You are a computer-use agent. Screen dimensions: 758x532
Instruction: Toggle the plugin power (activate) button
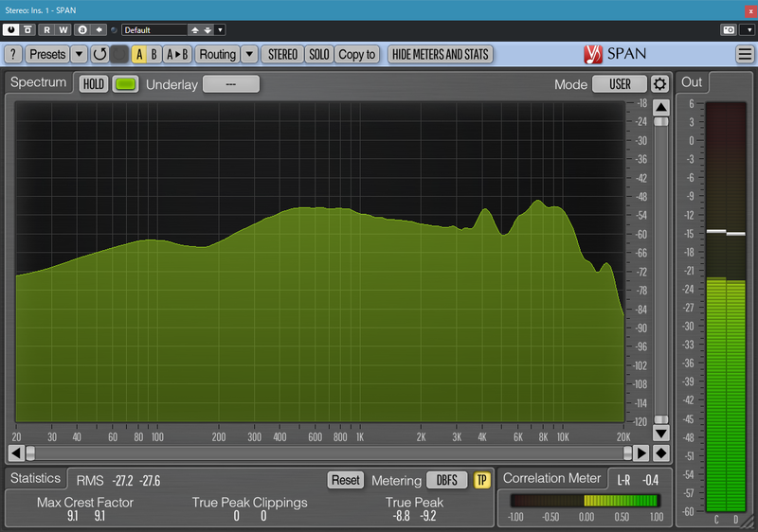pos(10,30)
